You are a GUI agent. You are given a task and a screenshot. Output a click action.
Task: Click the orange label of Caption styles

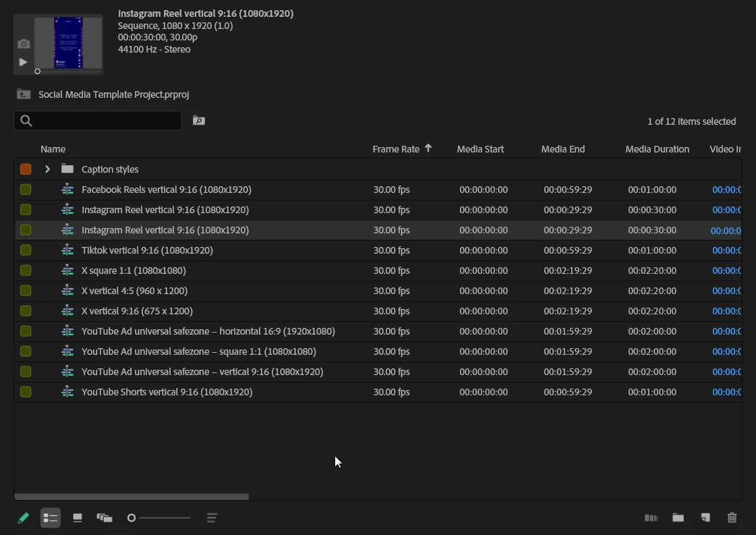pyautogui.click(x=26, y=169)
